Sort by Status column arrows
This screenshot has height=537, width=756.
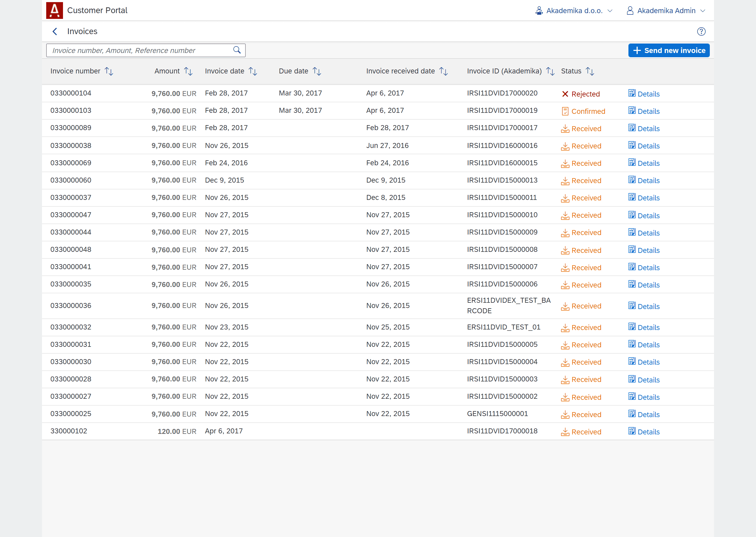point(590,71)
